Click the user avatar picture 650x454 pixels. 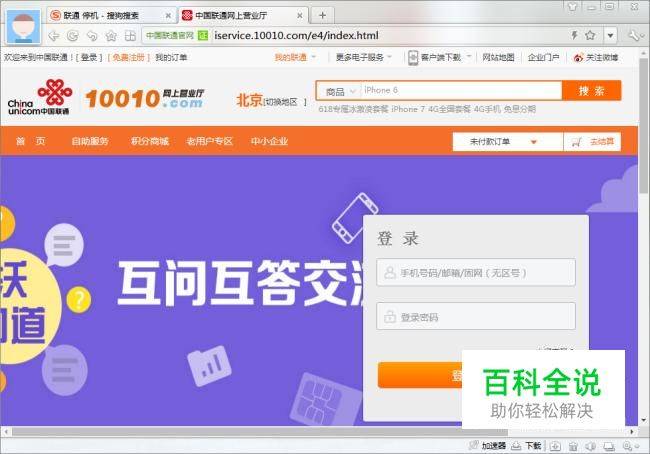[23, 27]
